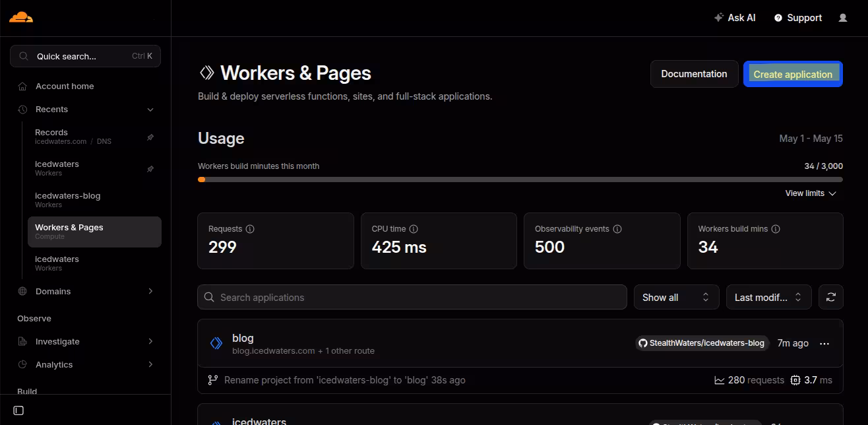Expand the Analytics section
The image size is (868, 425).
click(x=150, y=365)
